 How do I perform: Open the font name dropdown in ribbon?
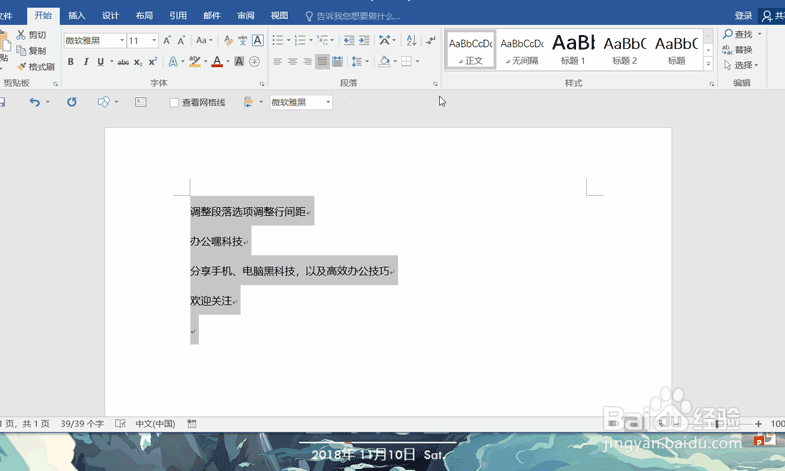(122, 41)
